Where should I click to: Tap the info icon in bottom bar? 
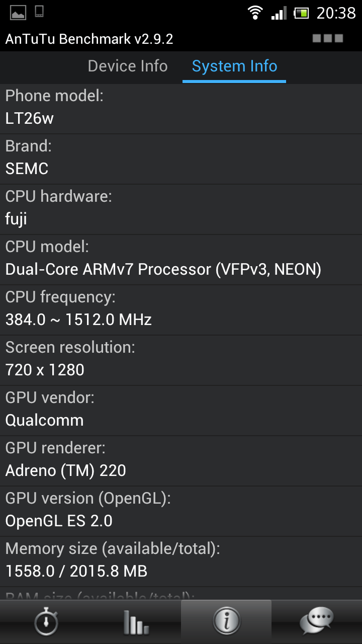pyautogui.click(x=226, y=622)
